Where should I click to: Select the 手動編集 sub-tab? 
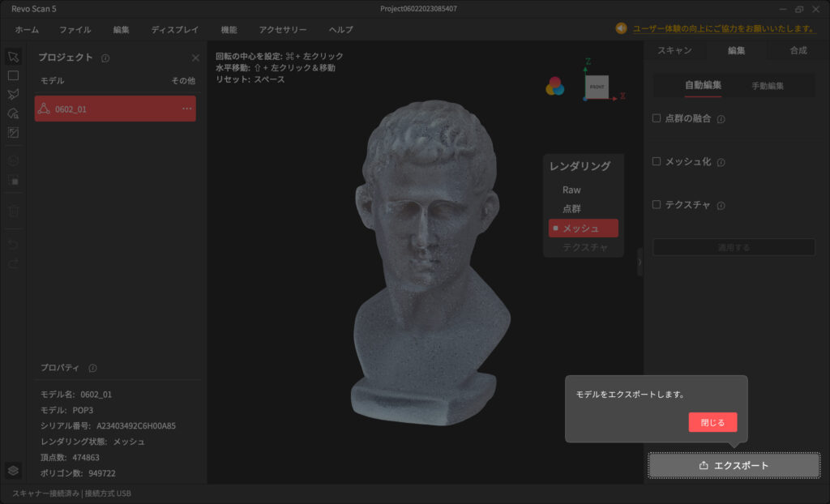tap(768, 86)
